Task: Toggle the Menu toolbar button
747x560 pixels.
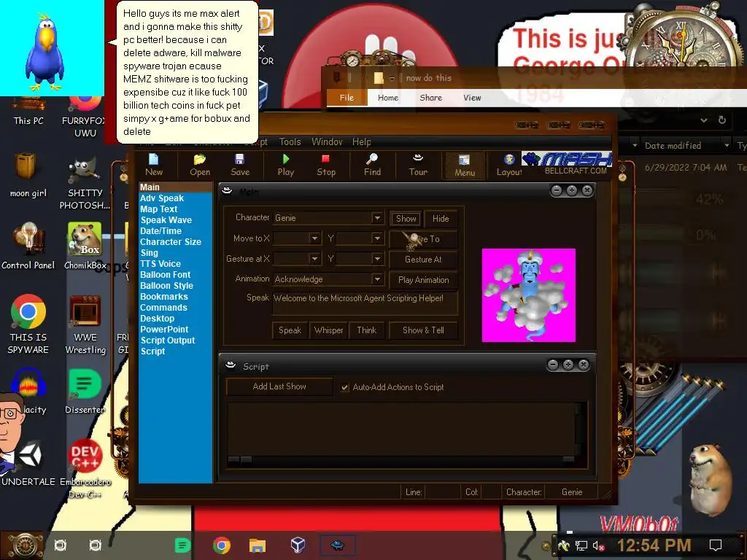Action: point(465,166)
